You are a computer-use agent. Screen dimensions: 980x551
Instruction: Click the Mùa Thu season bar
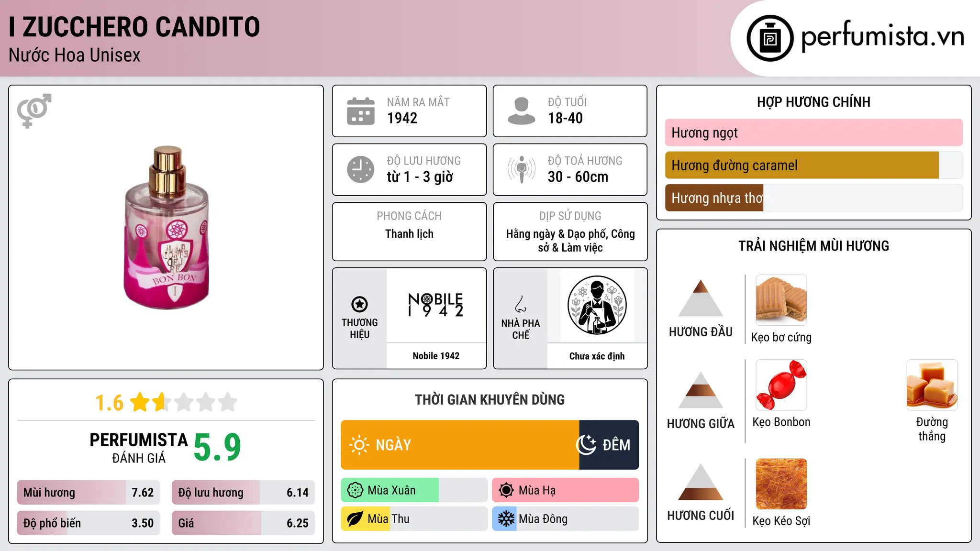click(x=414, y=519)
